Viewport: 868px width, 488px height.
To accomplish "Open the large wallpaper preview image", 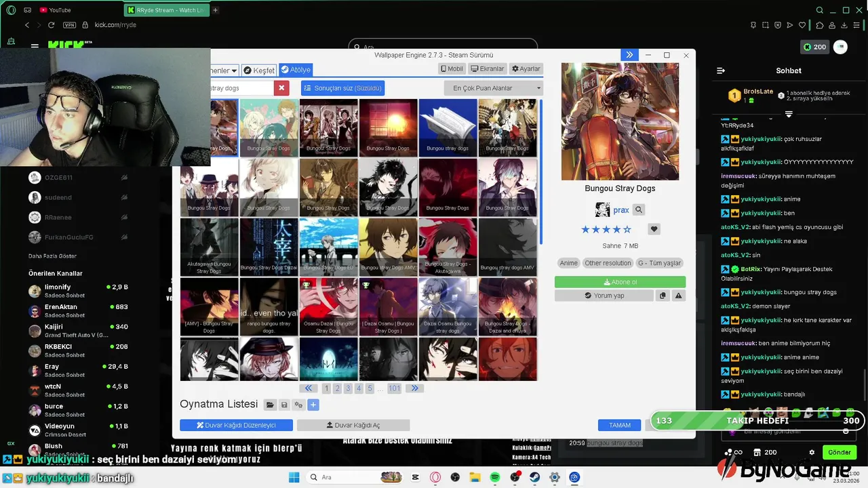I will coord(620,121).
